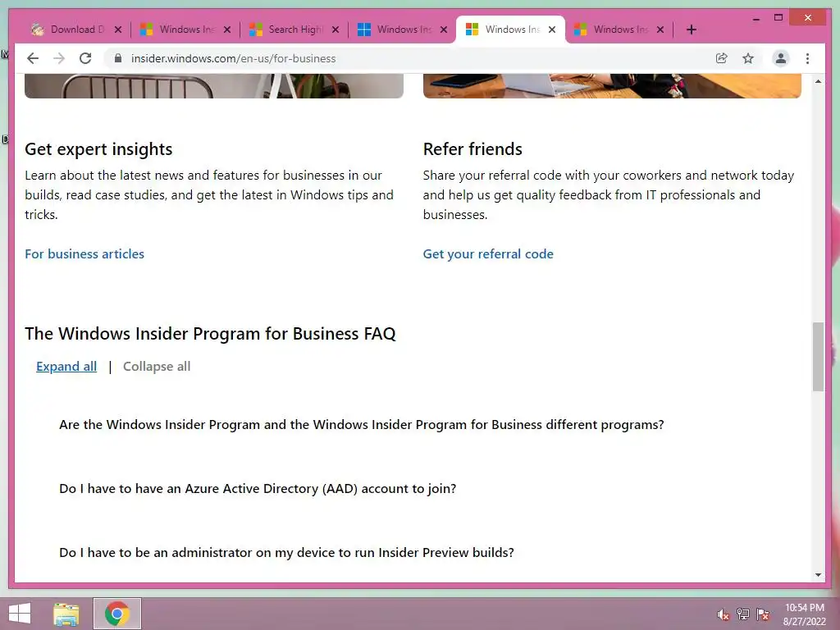The height and width of the screenshot is (630, 840).
Task: Click the address bar URL
Action: pyautogui.click(x=234, y=58)
